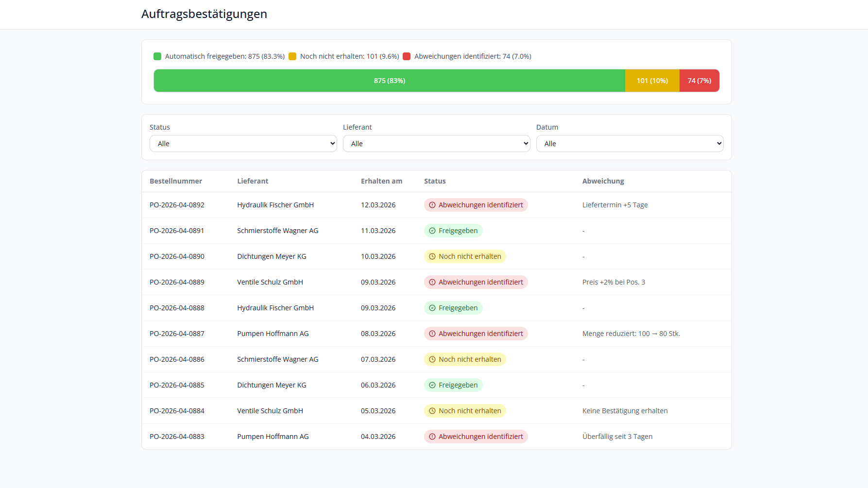The width and height of the screenshot is (868, 488).
Task: Open the Status filter dropdown
Action: [x=243, y=144]
